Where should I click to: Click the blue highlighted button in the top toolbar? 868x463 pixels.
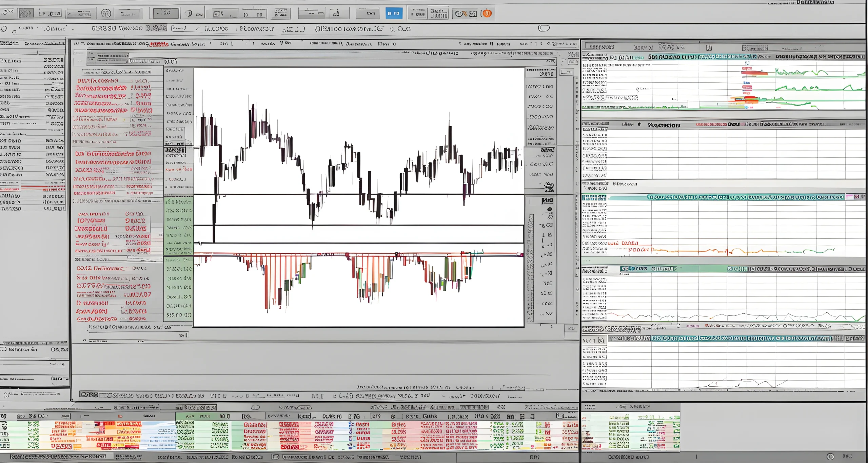(x=394, y=13)
